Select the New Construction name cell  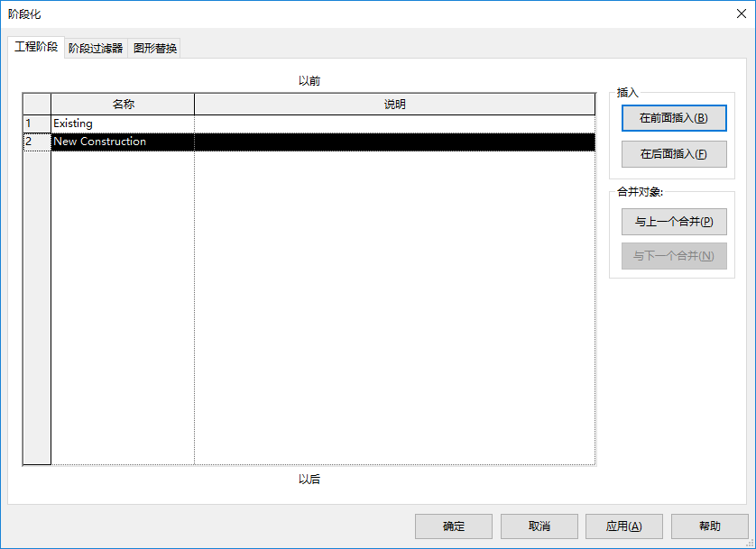pyautogui.click(x=122, y=142)
